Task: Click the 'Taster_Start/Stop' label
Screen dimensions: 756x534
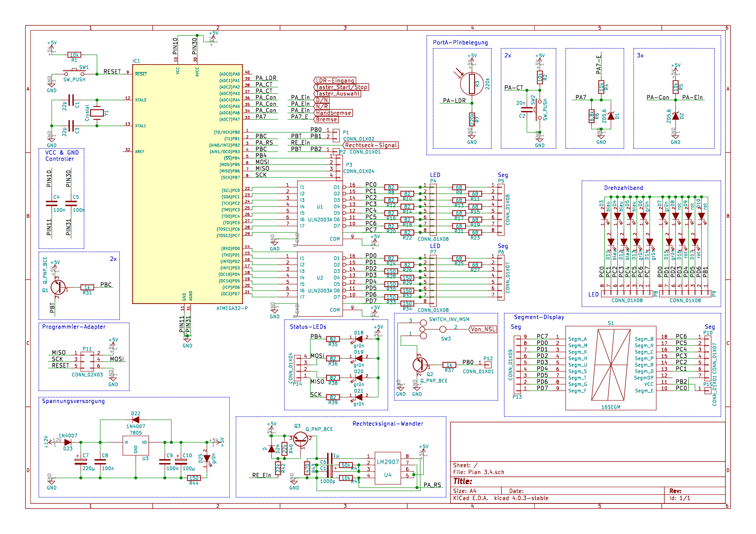Action: tap(341, 87)
